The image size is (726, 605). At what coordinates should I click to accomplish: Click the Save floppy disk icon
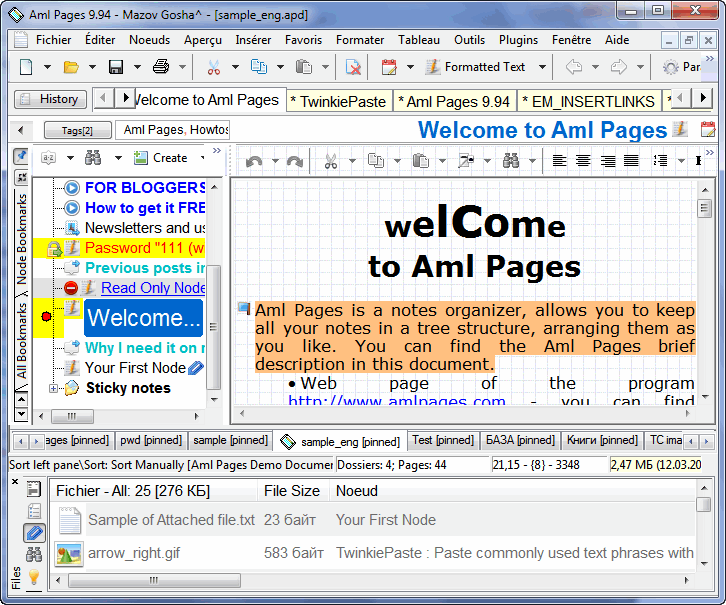pos(116,67)
